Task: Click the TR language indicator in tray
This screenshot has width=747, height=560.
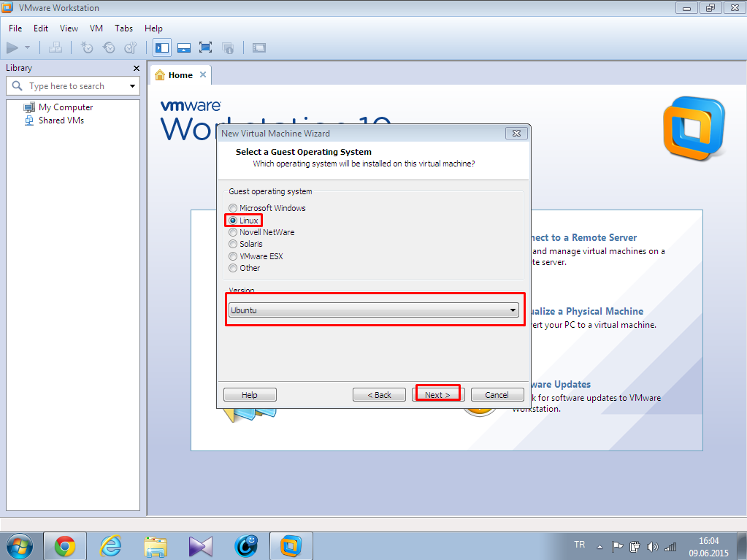Action: click(x=579, y=545)
